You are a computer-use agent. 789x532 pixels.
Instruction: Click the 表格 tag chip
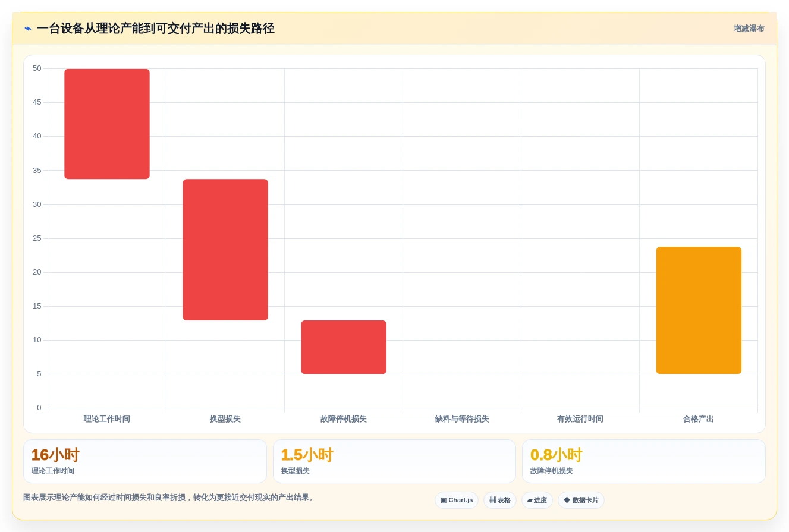pos(500,500)
